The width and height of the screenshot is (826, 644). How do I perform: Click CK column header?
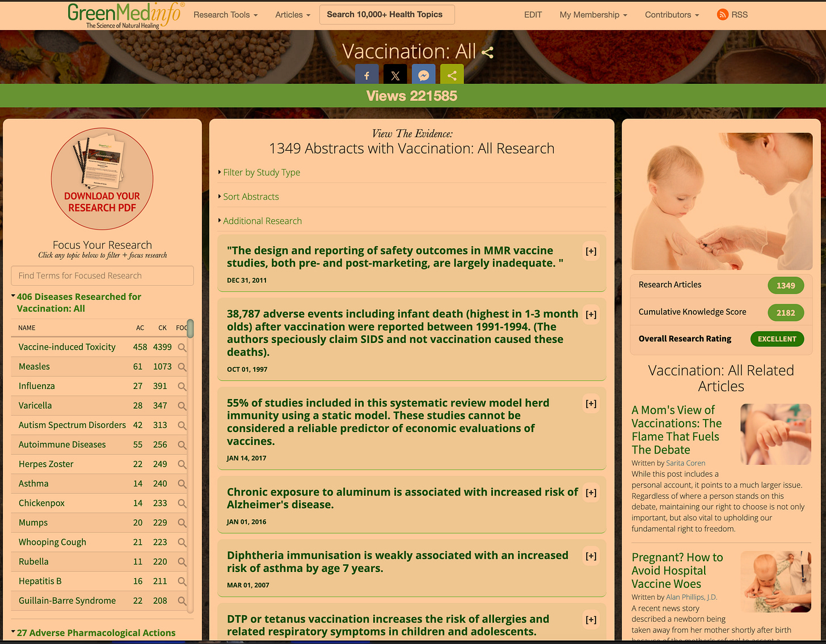pos(162,328)
